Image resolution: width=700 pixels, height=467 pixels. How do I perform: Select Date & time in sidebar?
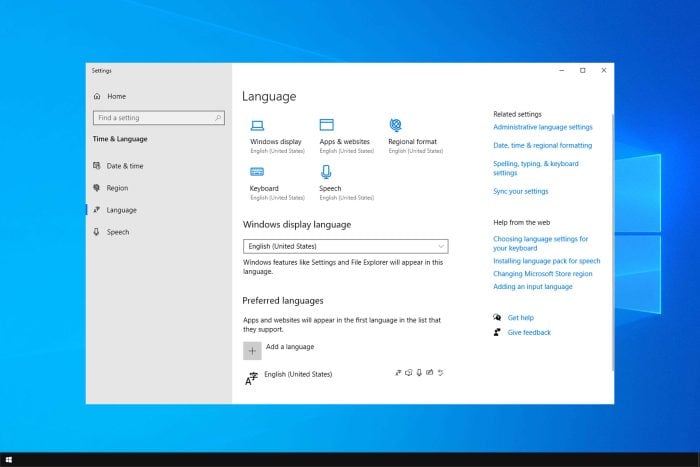(125, 166)
